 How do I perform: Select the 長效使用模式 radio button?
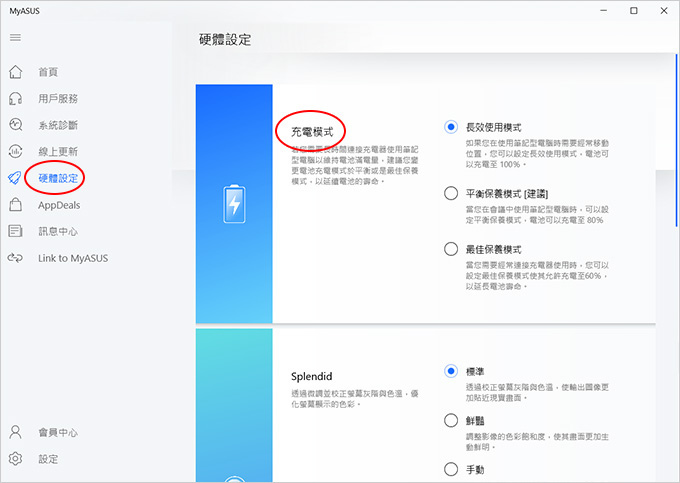tap(451, 127)
